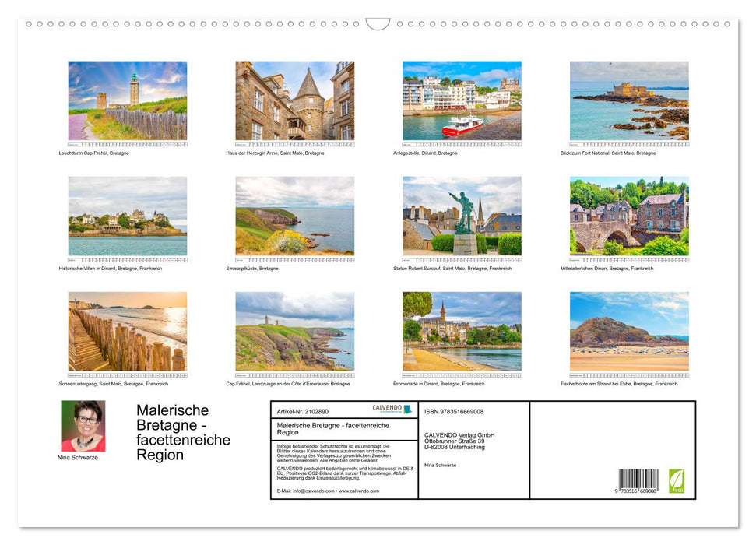Select the Leuchtturm Cap Fréhel lighthouse photo
Screen dimensions: 756x545
point(128,100)
